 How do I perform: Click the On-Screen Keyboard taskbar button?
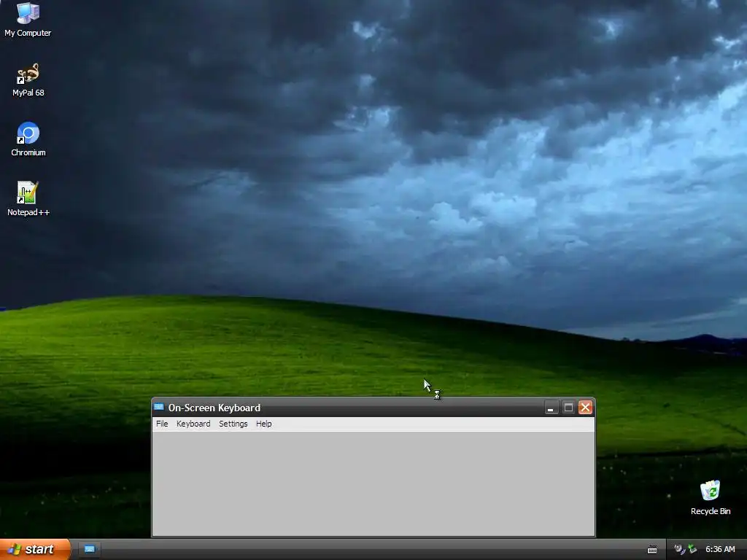[89, 550]
